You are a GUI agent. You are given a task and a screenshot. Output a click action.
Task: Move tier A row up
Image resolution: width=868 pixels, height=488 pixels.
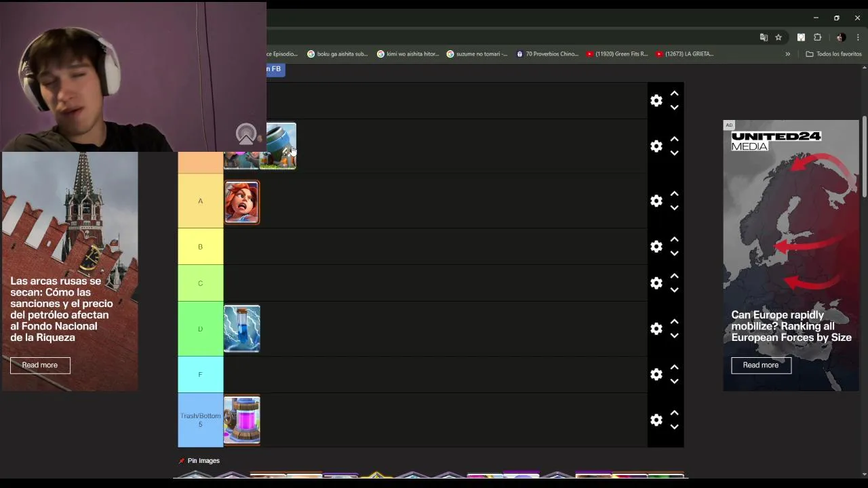tap(674, 194)
